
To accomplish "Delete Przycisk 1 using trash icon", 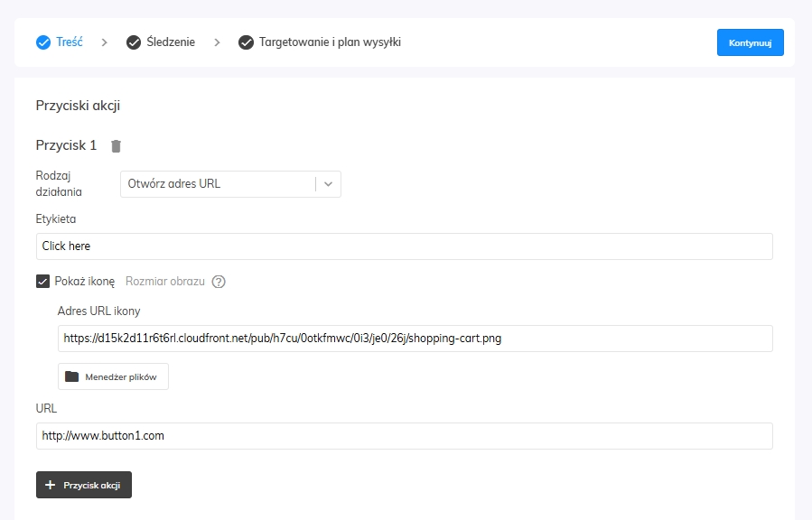I will click(x=116, y=145).
